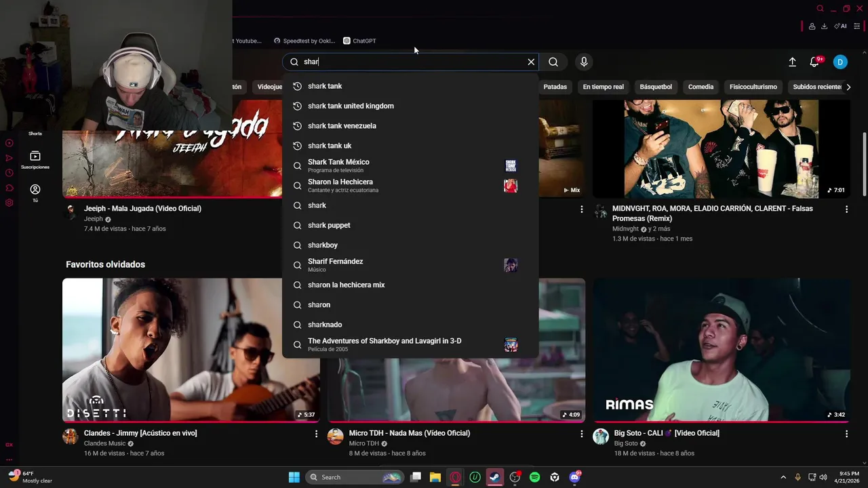Select the Subidos recientemente chip
The height and width of the screenshot is (488, 868).
(817, 87)
